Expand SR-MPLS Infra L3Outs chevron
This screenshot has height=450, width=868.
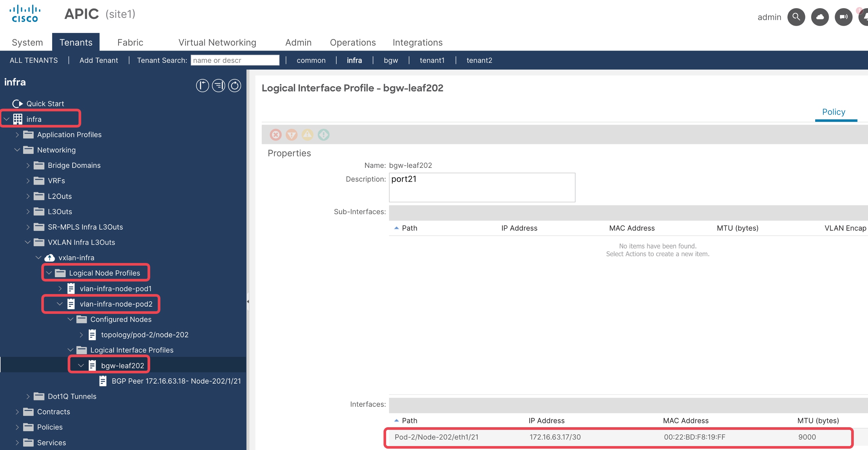(28, 227)
